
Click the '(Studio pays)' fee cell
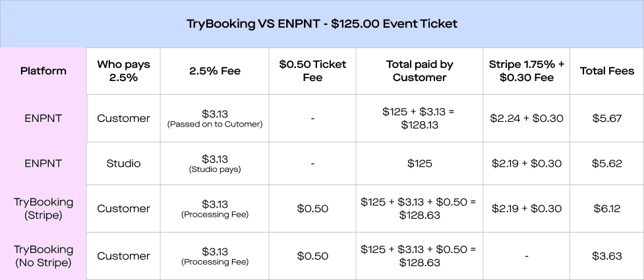[x=215, y=169]
